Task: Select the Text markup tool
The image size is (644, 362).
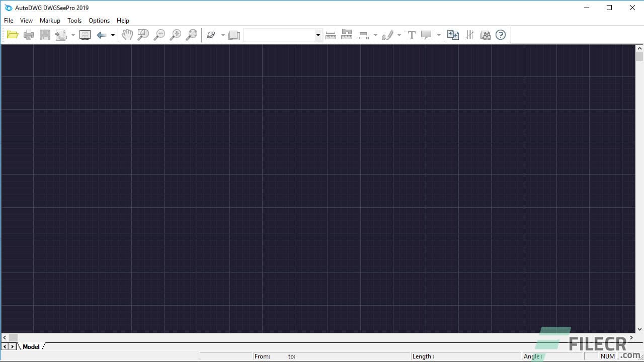Action: tap(412, 35)
